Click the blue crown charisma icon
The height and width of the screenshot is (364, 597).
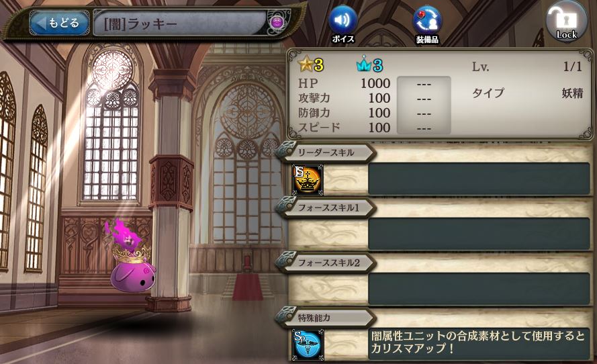click(x=363, y=65)
